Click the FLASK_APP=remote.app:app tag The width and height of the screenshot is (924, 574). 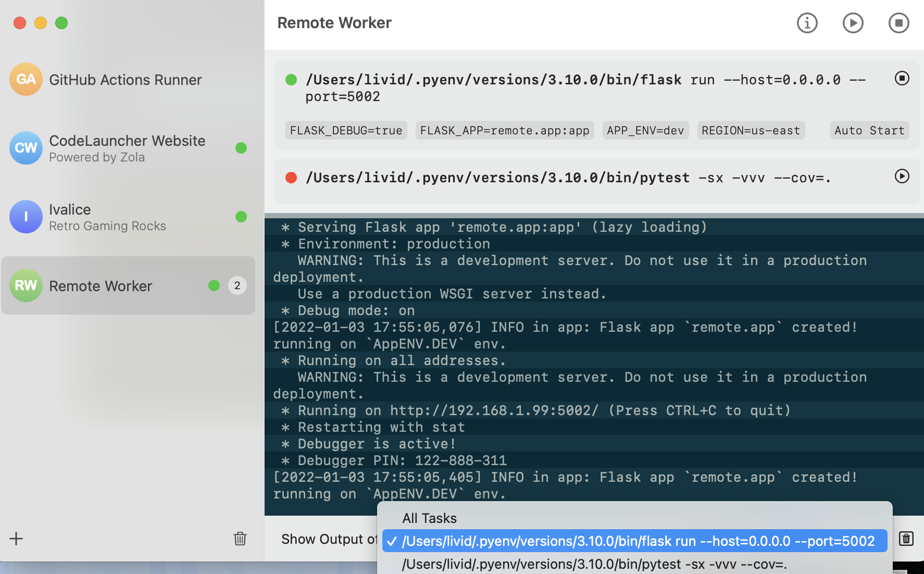point(504,130)
